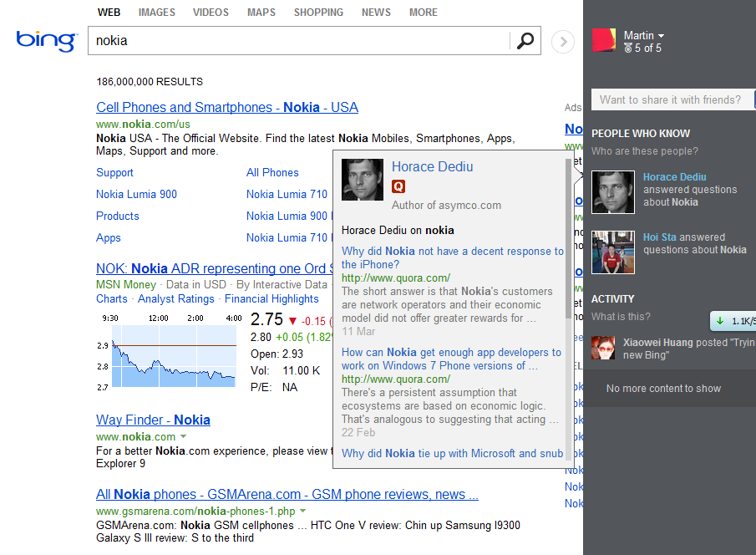Click the Horace Dediu name in the popup
The height and width of the screenshot is (555, 756).
point(433,166)
